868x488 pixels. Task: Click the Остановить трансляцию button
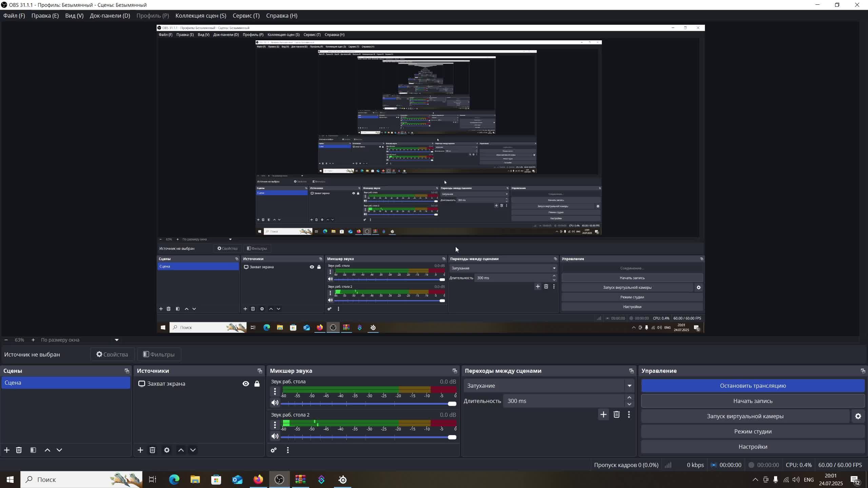tap(753, 386)
